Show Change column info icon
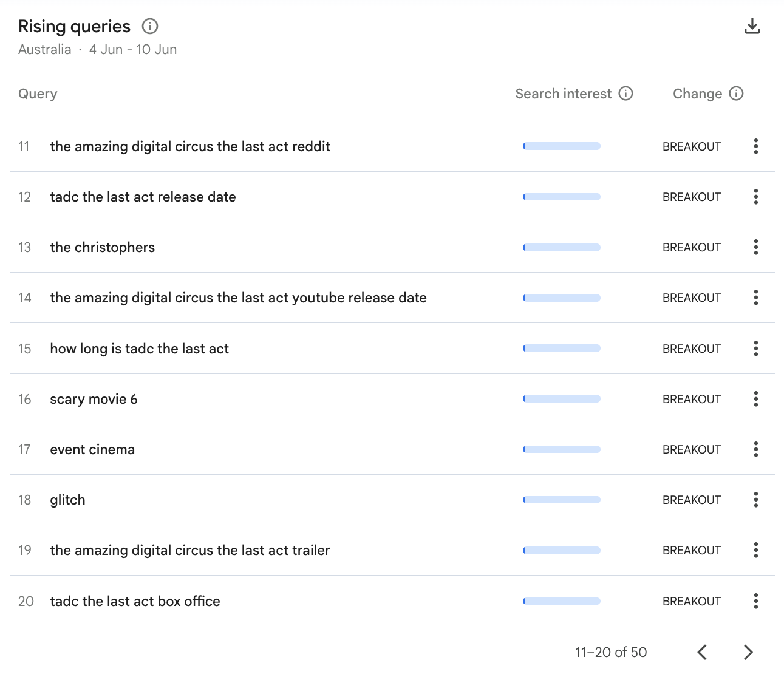Viewport: 784px width, 680px height. (x=736, y=93)
